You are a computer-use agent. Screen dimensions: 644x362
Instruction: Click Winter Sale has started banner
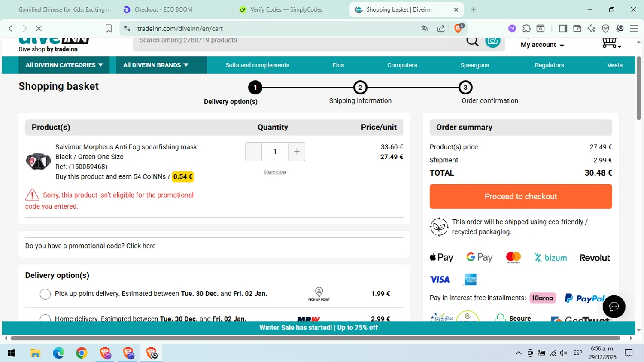pos(319,328)
